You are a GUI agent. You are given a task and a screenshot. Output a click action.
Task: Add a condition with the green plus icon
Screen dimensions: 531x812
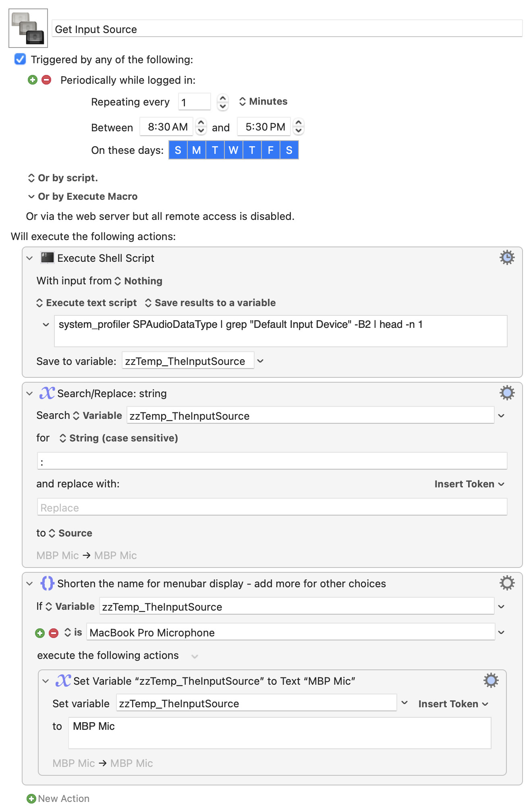point(40,633)
